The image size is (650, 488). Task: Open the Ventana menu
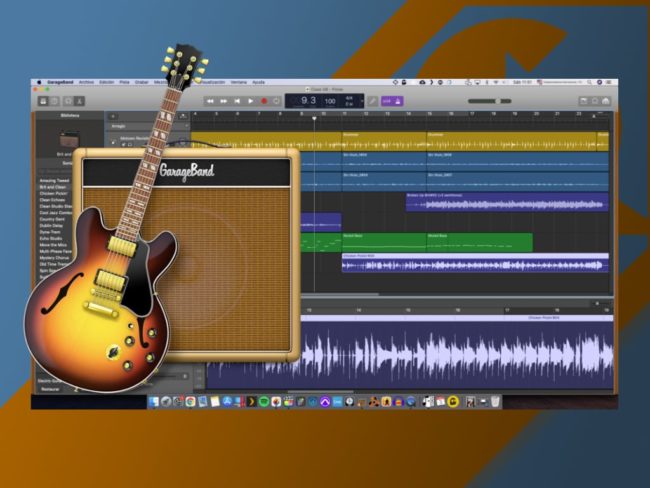[x=238, y=82]
